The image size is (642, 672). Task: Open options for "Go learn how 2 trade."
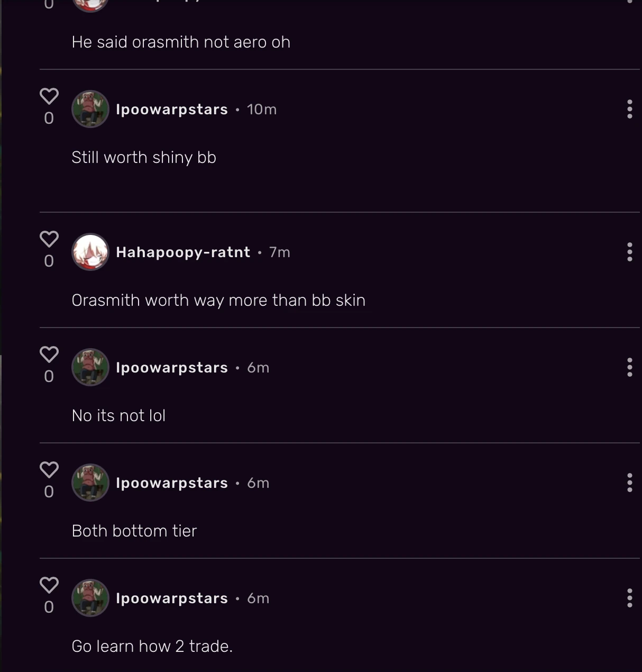click(629, 597)
